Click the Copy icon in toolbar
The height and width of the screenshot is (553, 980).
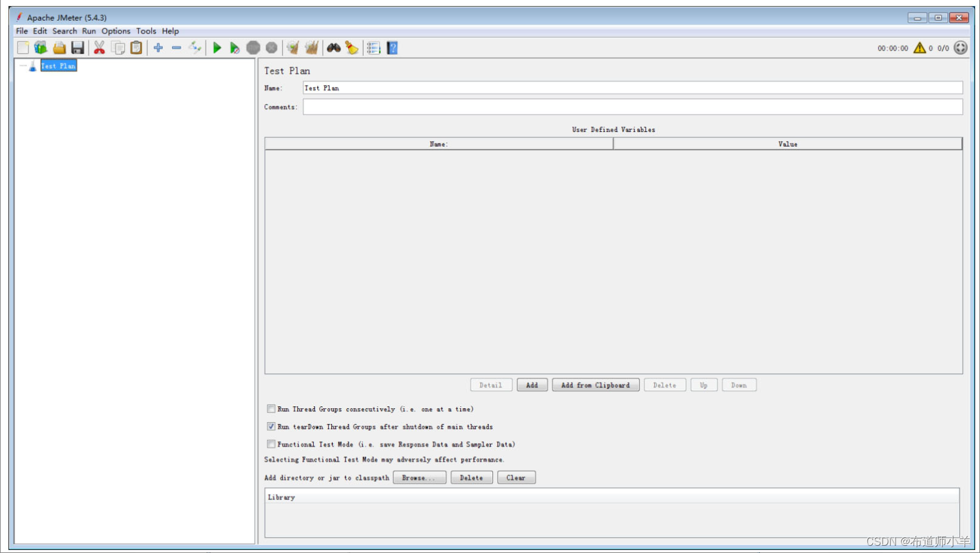click(x=119, y=47)
